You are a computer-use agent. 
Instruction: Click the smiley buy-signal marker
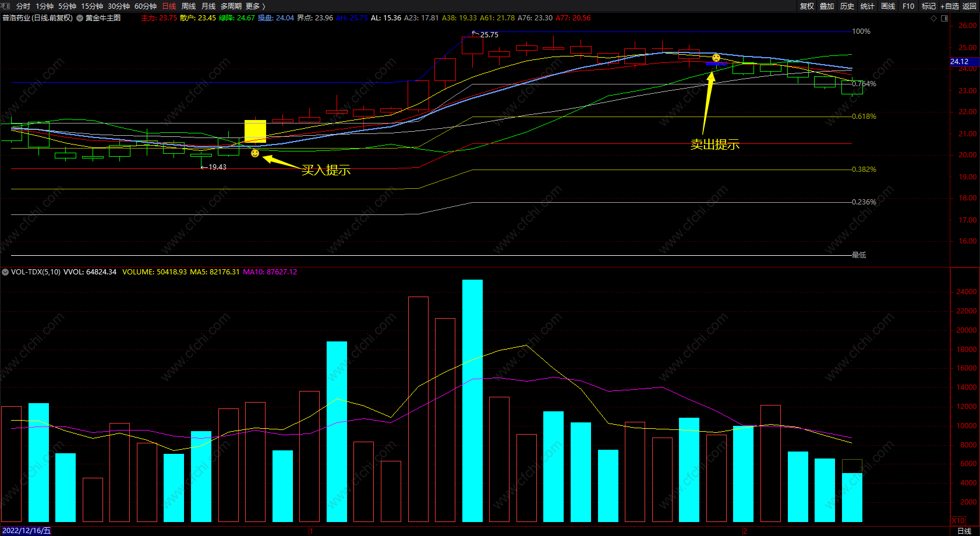[255, 153]
